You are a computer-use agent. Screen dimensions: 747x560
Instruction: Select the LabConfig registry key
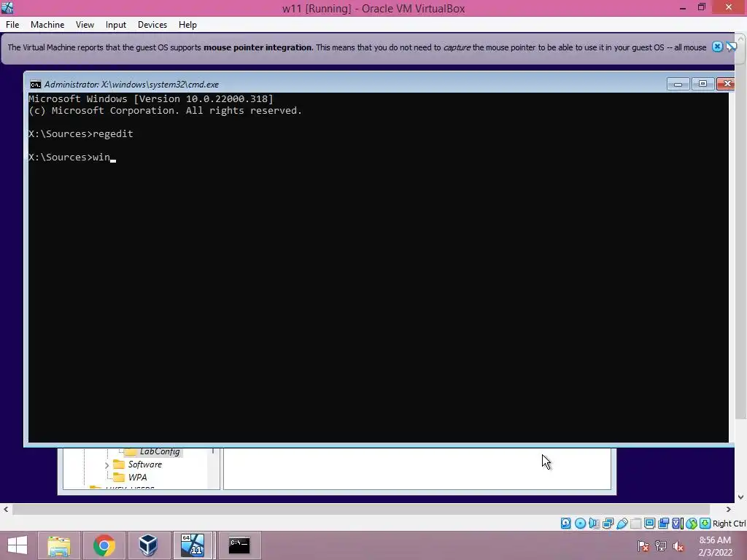pyautogui.click(x=160, y=451)
